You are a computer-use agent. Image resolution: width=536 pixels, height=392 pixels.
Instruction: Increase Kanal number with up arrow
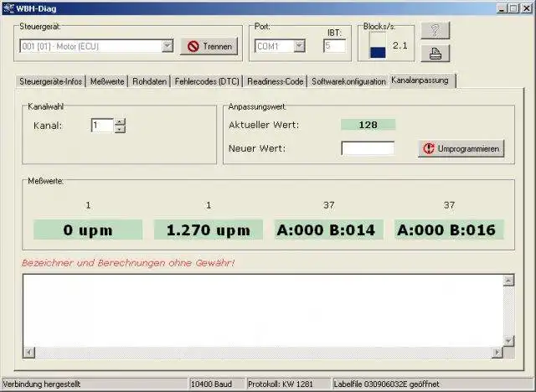point(120,122)
